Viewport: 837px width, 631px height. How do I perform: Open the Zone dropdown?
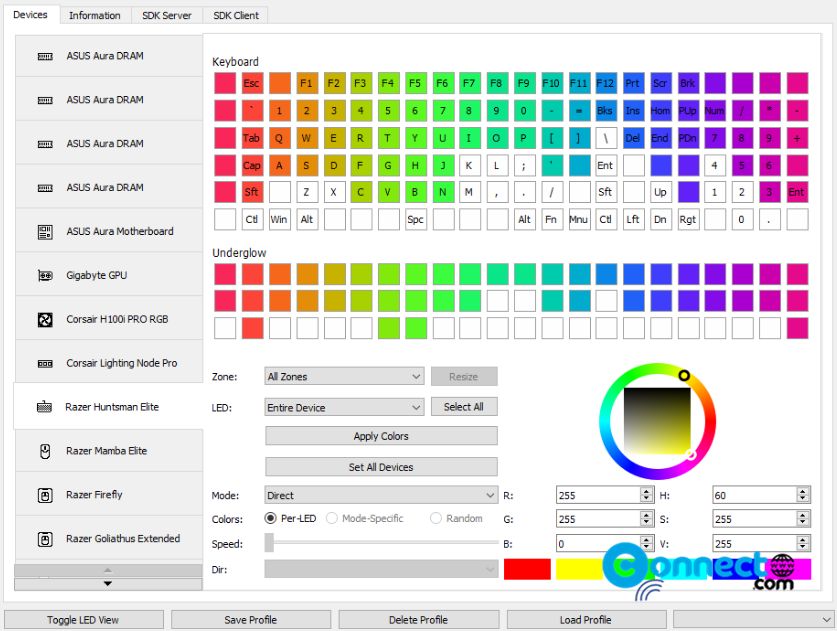(344, 376)
